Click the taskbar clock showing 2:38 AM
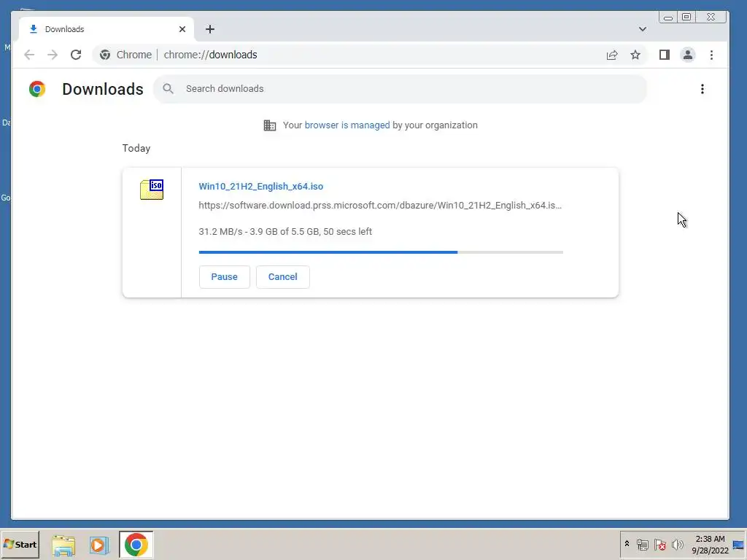 tap(709, 544)
